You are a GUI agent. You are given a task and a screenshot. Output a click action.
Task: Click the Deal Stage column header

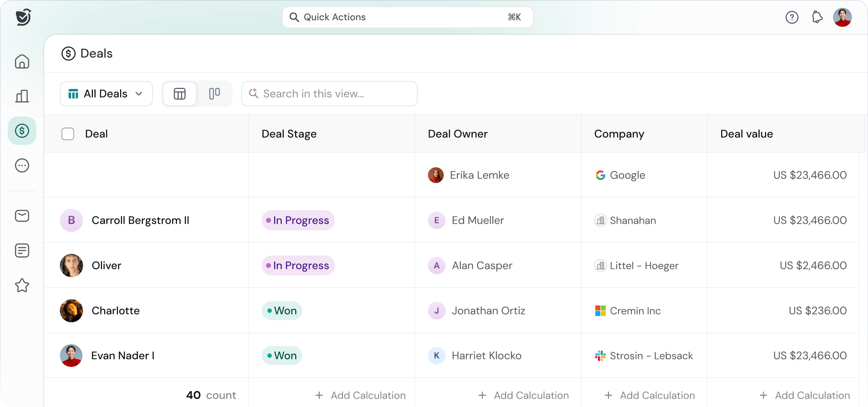point(289,134)
